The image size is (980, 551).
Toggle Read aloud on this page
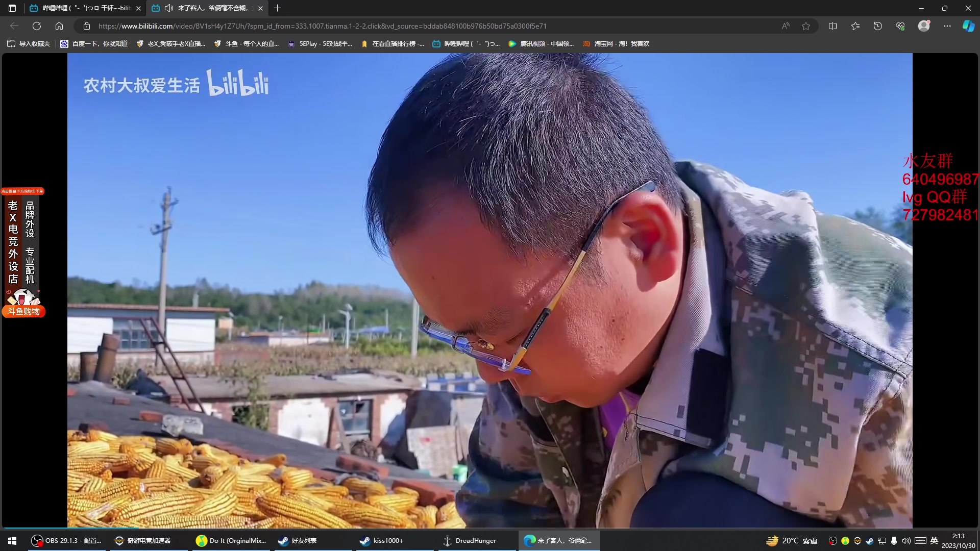coord(786,26)
